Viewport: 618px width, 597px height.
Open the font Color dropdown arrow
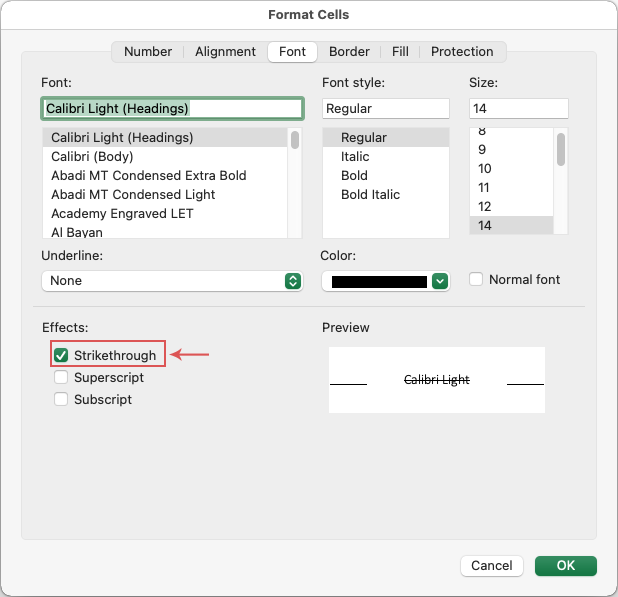coord(440,282)
